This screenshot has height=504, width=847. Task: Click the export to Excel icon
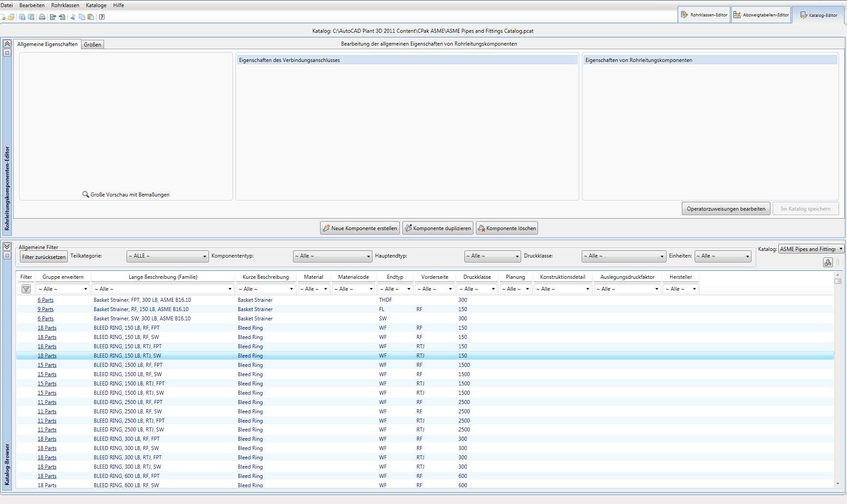click(53, 17)
